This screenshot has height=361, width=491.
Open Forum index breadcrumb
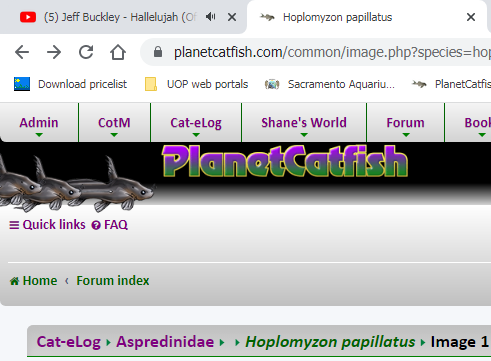pyautogui.click(x=113, y=281)
